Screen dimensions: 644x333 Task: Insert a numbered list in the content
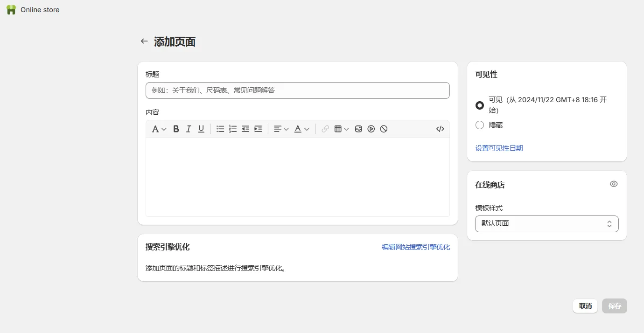pyautogui.click(x=233, y=129)
